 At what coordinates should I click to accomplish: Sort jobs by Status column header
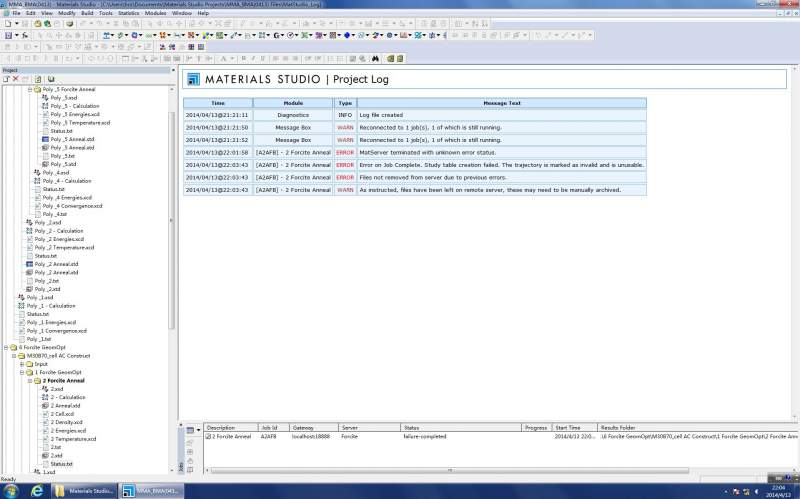461,428
